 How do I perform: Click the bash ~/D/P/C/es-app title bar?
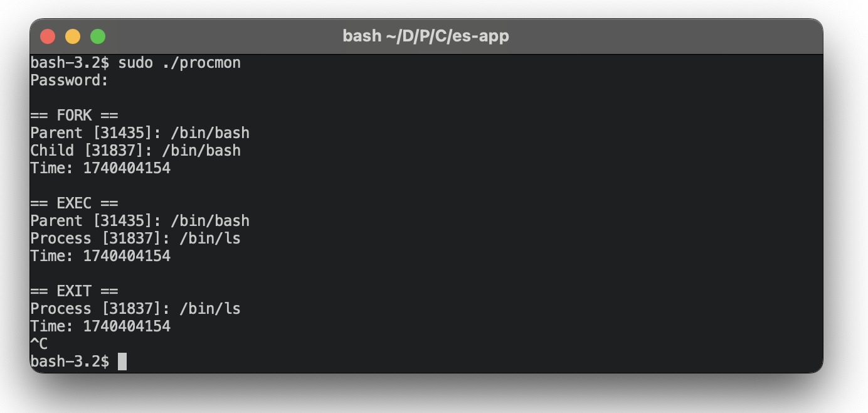[426, 36]
